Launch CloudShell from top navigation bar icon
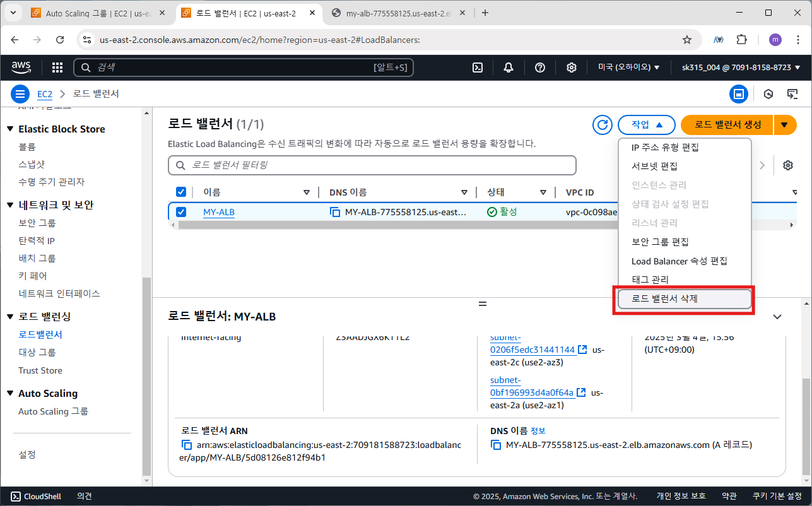Screen dimensions: 812x506 [478, 68]
